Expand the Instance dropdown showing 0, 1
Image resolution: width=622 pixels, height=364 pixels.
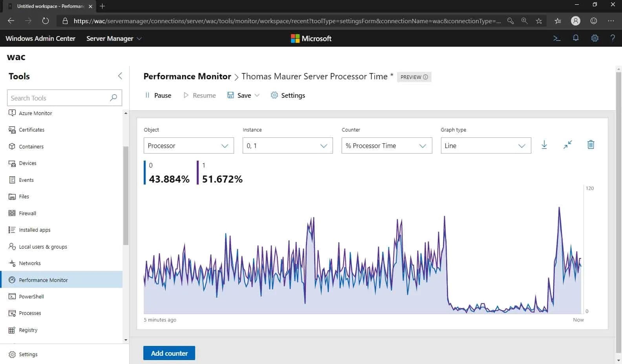[x=287, y=146]
